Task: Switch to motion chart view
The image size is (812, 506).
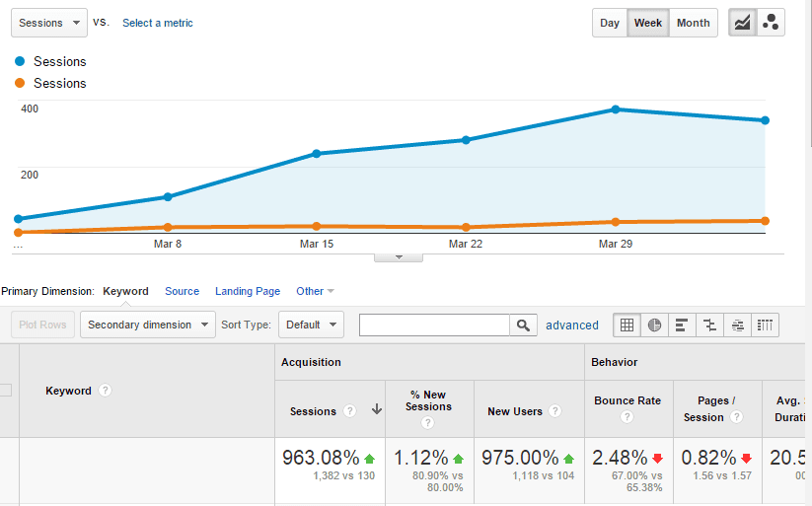Action: coord(772,23)
